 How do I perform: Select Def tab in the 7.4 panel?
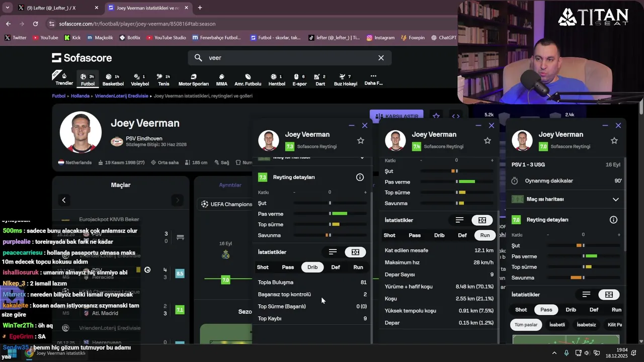point(462,235)
